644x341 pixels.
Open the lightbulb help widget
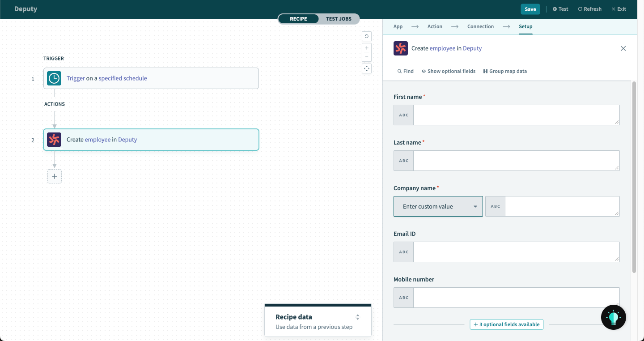click(613, 317)
